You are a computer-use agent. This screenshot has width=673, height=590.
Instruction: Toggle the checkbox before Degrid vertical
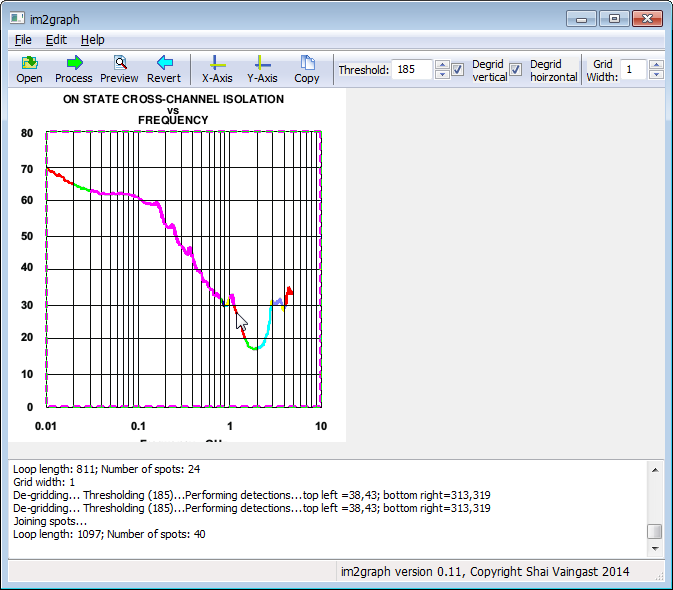457,70
